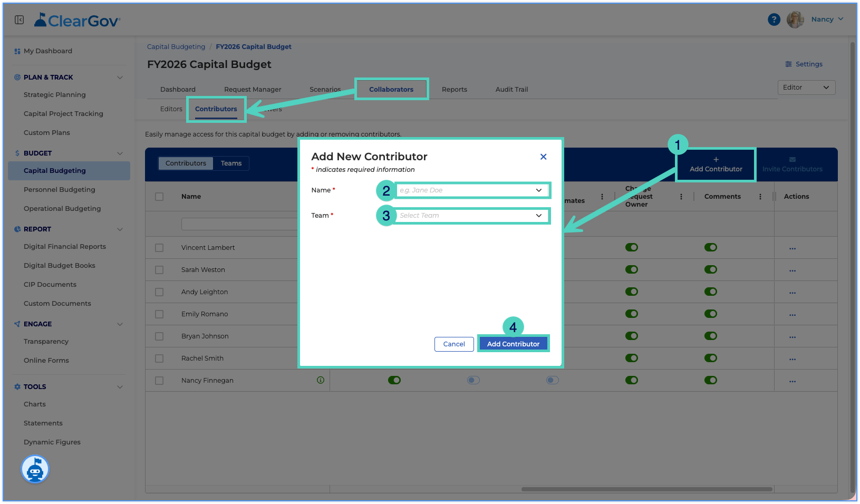Click Add Contributor in the table header bar

click(x=716, y=164)
